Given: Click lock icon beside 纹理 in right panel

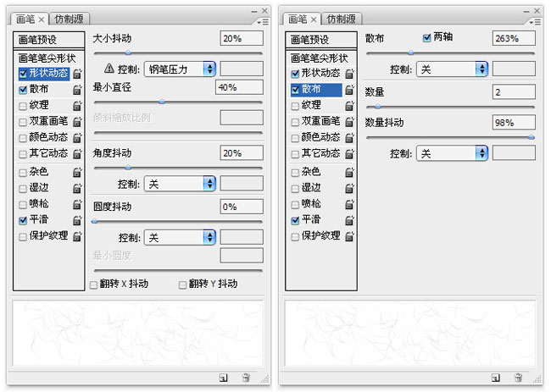Looking at the screenshot, I should pos(349,106).
